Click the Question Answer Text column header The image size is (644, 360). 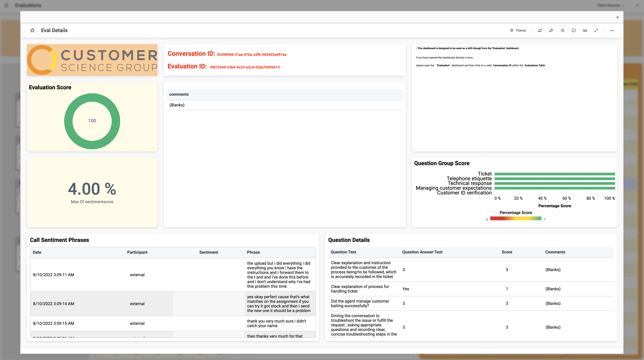(x=422, y=252)
